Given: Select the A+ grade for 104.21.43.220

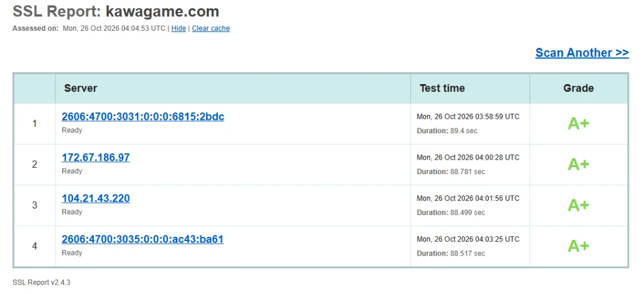Looking at the screenshot, I should pyautogui.click(x=579, y=205).
